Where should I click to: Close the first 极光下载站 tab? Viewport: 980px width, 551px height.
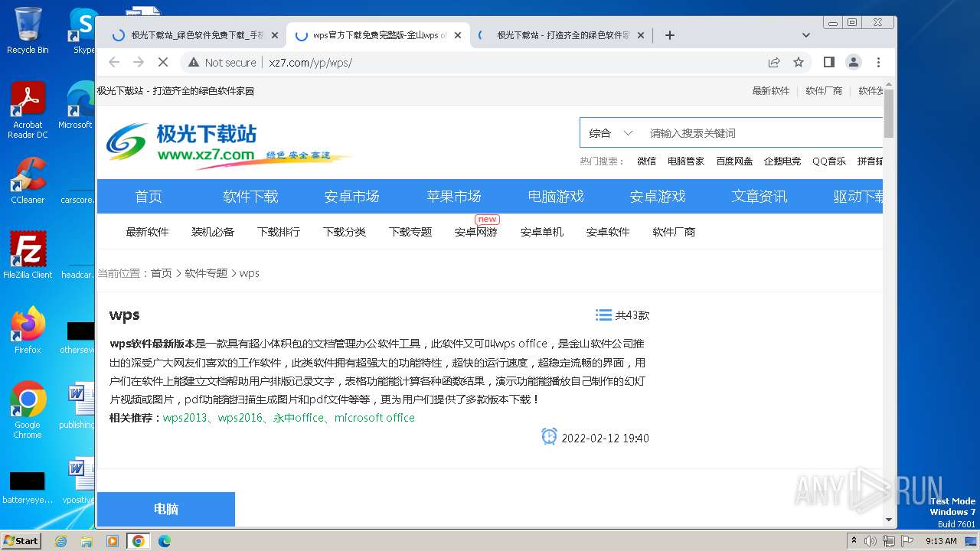(x=275, y=35)
